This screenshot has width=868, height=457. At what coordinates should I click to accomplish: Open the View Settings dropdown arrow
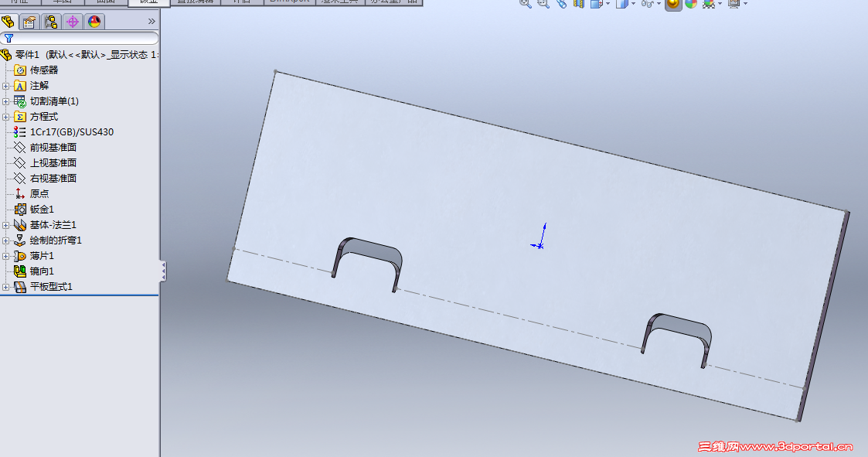745,4
